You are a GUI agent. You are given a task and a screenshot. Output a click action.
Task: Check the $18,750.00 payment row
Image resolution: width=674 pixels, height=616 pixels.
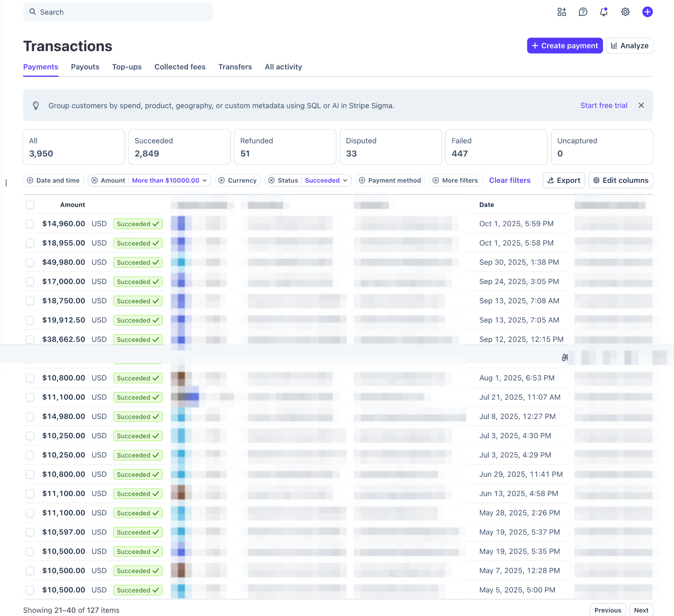(x=30, y=301)
